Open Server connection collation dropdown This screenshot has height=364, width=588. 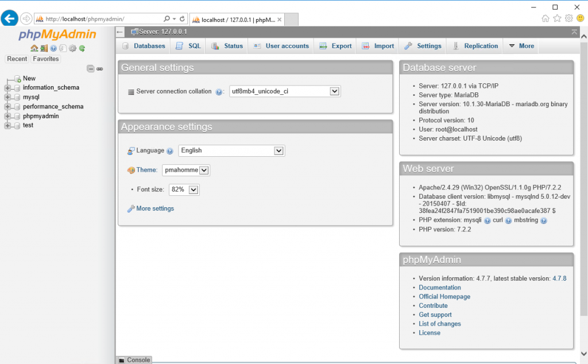tap(285, 91)
